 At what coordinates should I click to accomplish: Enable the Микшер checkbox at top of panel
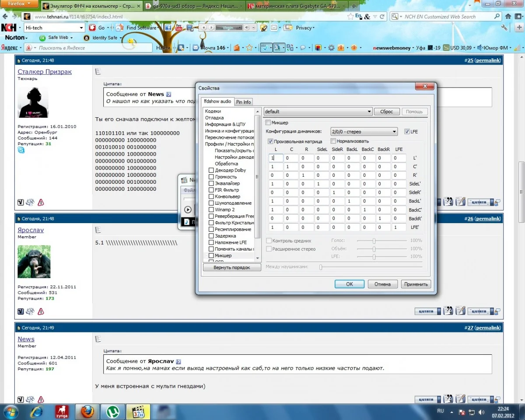(x=269, y=122)
